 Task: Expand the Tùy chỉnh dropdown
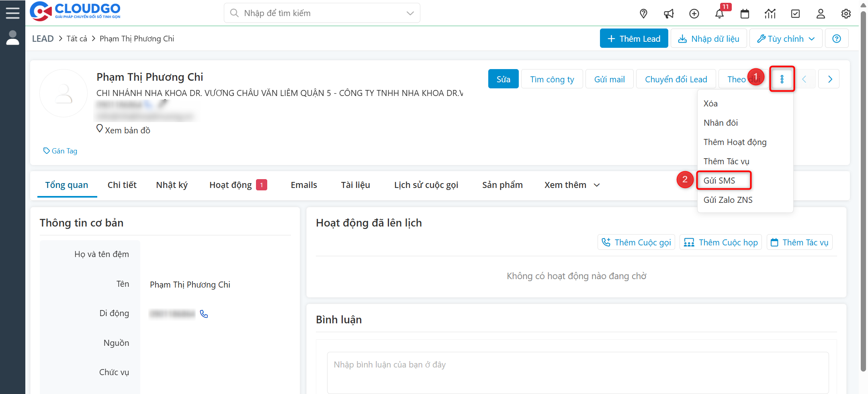pos(786,39)
